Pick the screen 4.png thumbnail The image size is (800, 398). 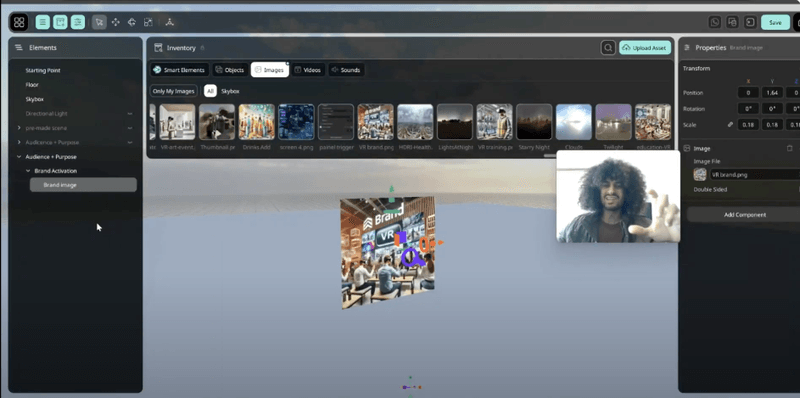click(296, 122)
